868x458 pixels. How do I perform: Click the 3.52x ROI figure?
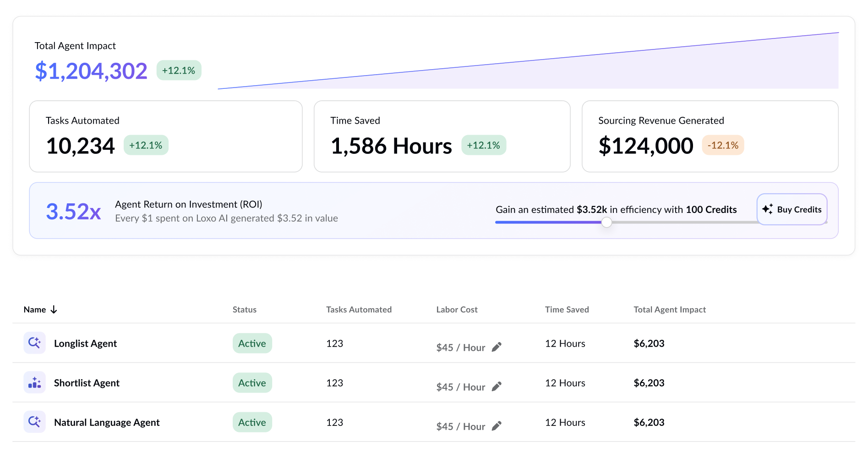point(73,212)
